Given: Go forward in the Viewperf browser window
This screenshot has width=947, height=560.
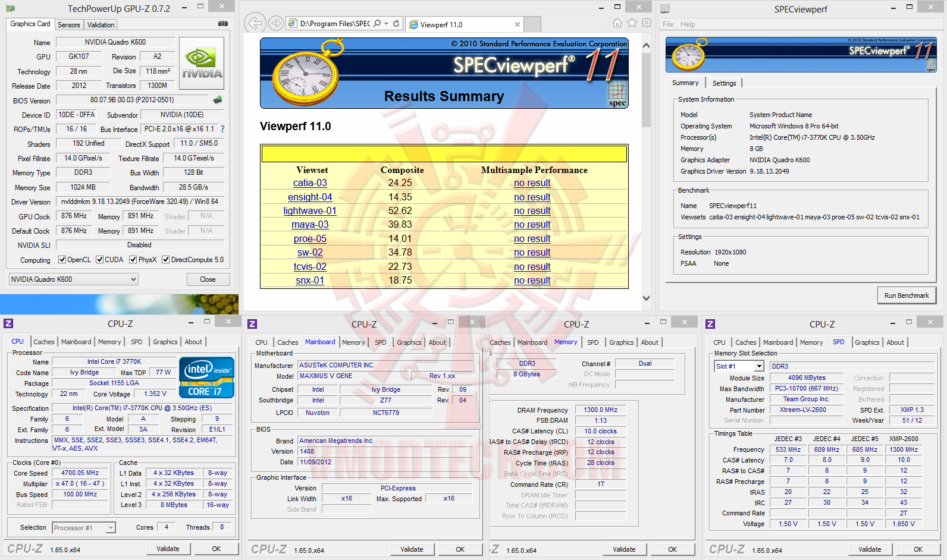Looking at the screenshot, I should (275, 23).
